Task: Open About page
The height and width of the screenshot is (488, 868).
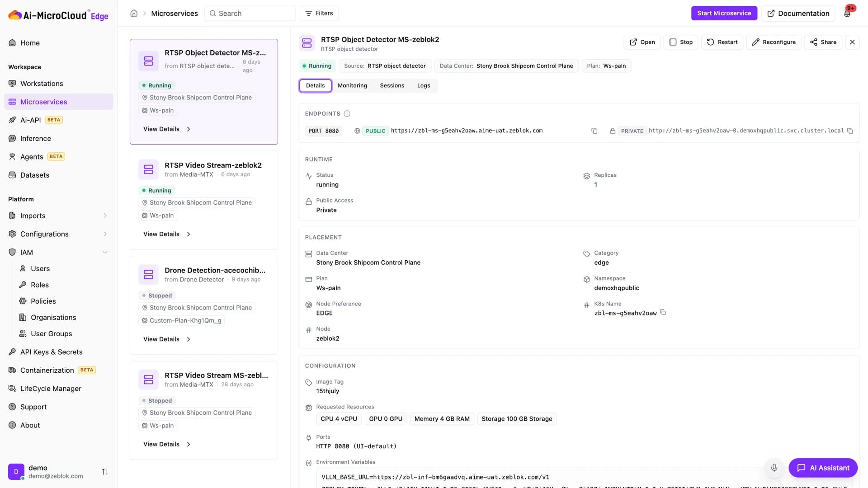Action: tap(59, 425)
